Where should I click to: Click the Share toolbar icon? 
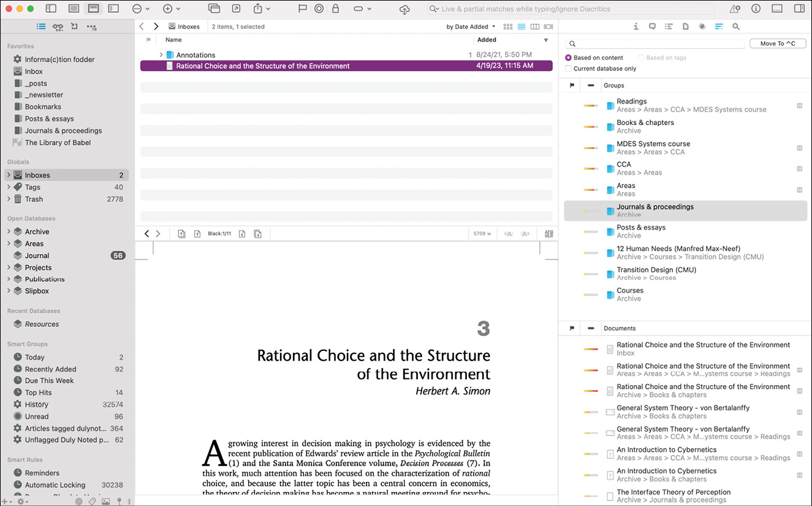click(258, 9)
